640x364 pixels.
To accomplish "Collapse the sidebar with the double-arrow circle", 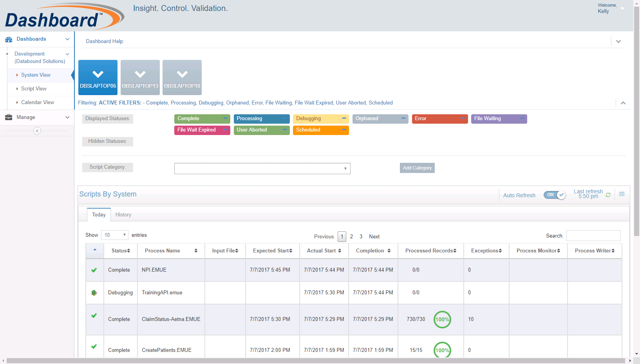I will [x=37, y=131].
